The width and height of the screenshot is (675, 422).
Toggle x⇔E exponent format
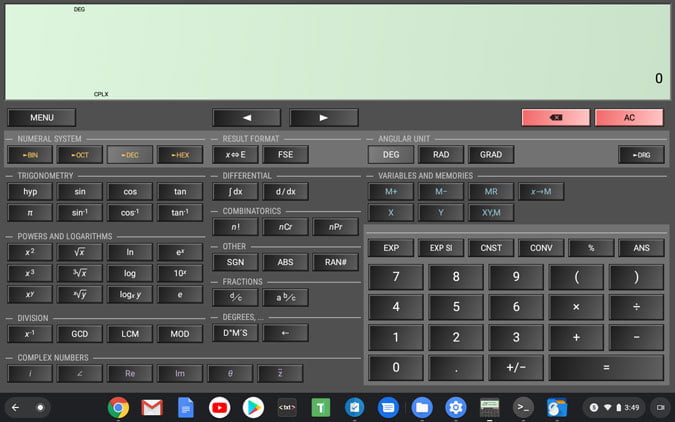(235, 155)
